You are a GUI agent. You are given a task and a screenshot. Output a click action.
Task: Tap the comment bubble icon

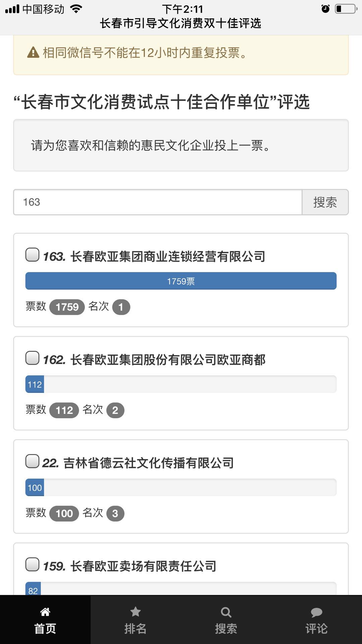pyautogui.click(x=316, y=612)
